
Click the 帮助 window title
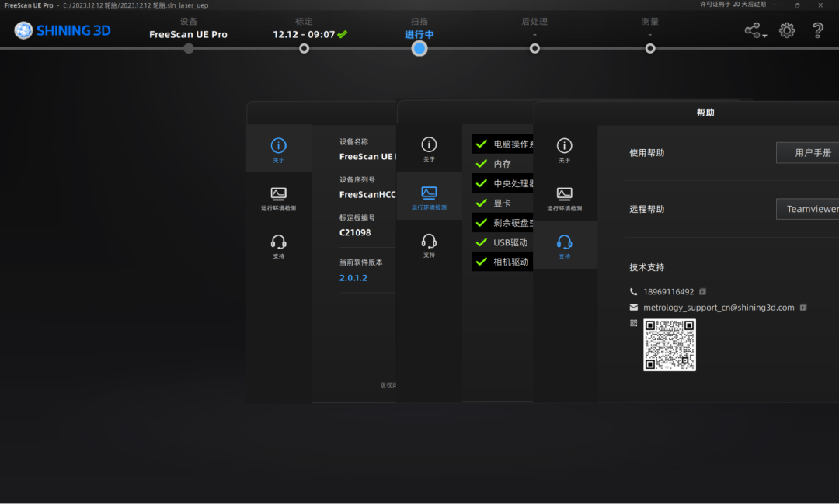(705, 113)
